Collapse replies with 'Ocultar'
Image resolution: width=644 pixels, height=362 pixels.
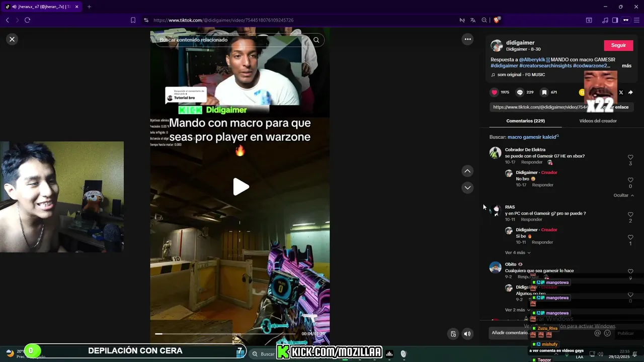[x=623, y=196]
